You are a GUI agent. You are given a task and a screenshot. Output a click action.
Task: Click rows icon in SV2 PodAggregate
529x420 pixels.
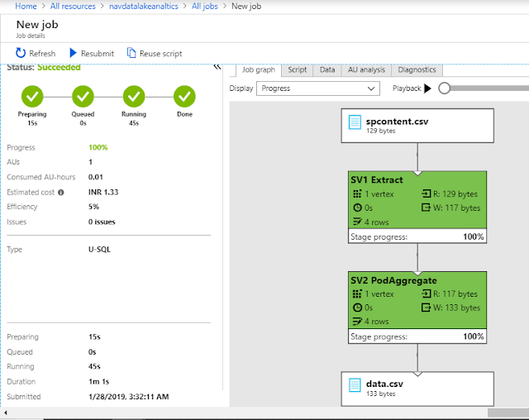pyautogui.click(x=357, y=321)
